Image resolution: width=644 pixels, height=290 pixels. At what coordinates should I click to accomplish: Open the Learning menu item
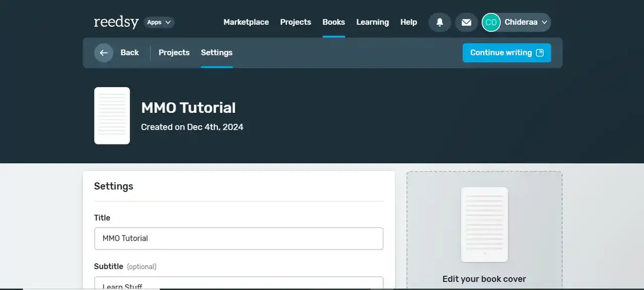coord(372,22)
